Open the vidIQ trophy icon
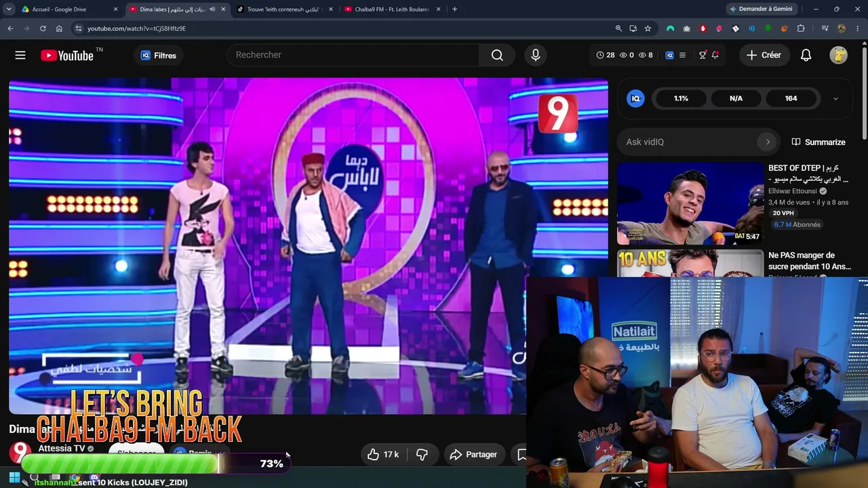Screen dimensions: 868x488 click(x=703, y=55)
